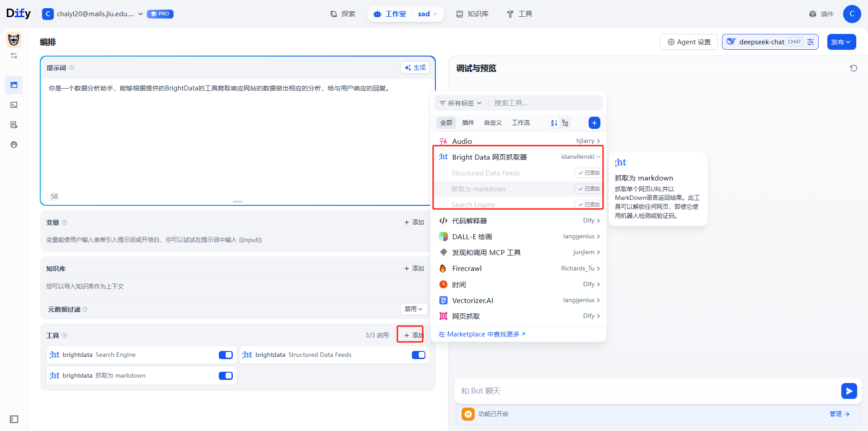The width and height of the screenshot is (868, 431).
Task: Open 插件 plugins button in top right
Action: [x=821, y=14]
